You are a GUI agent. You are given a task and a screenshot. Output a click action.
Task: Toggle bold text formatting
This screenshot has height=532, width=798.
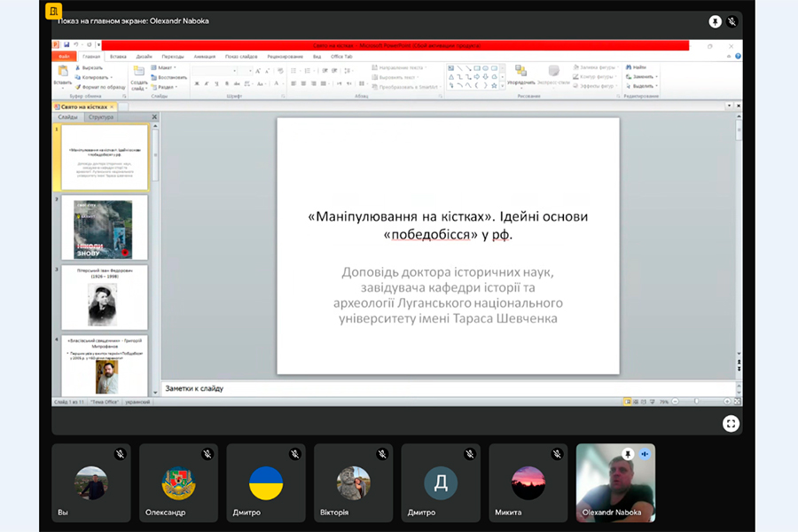click(196, 84)
